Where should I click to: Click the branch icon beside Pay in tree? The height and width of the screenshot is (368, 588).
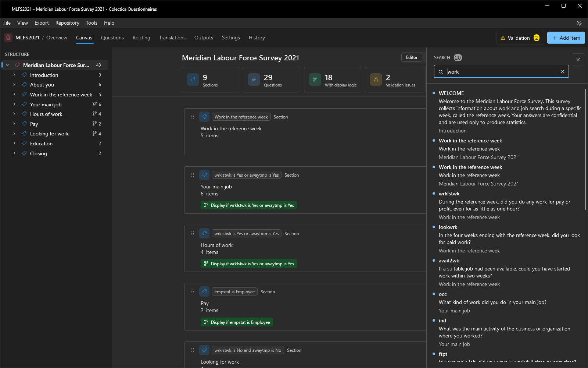pos(94,124)
